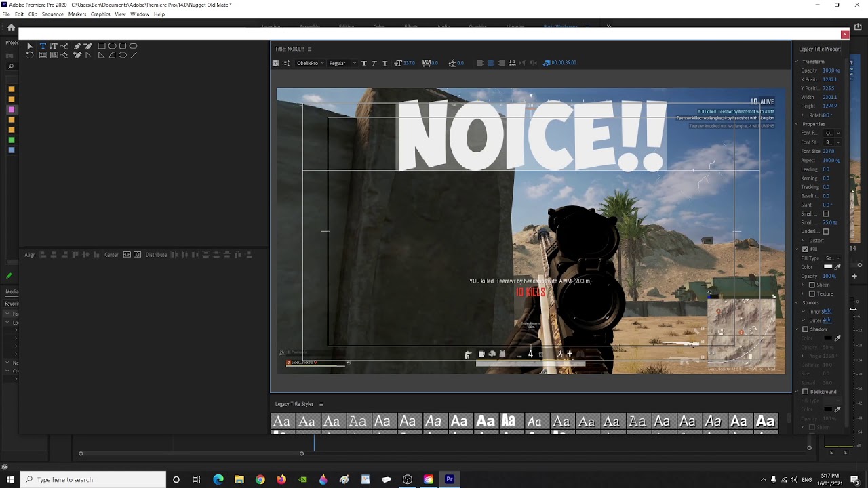The width and height of the screenshot is (868, 488).
Task: Select the Rectangle shape tool
Action: click(x=102, y=46)
